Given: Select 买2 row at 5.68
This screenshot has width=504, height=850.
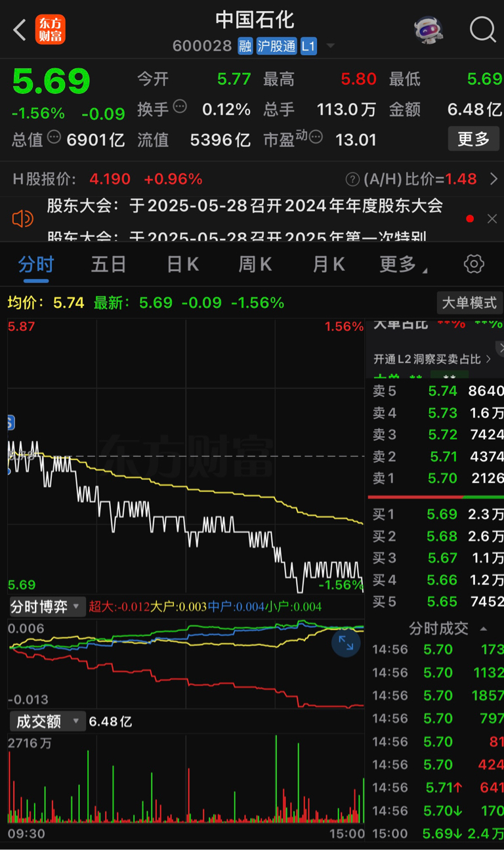Looking at the screenshot, I should (438, 536).
